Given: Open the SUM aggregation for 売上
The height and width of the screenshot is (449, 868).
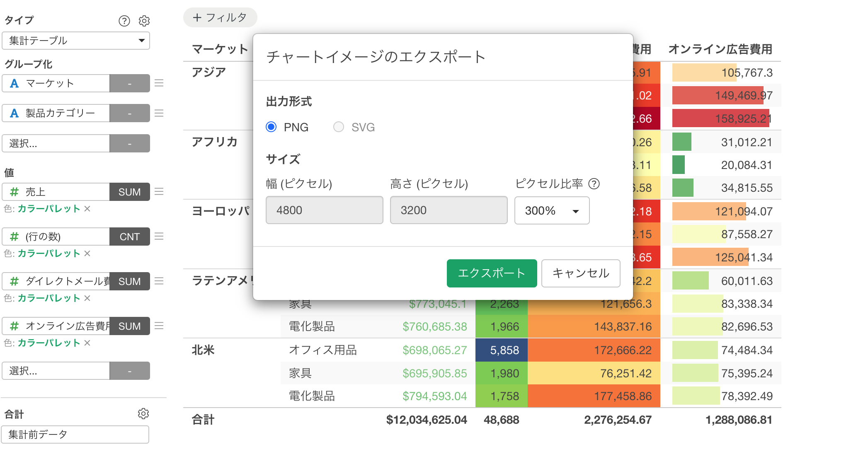Looking at the screenshot, I should (x=129, y=192).
